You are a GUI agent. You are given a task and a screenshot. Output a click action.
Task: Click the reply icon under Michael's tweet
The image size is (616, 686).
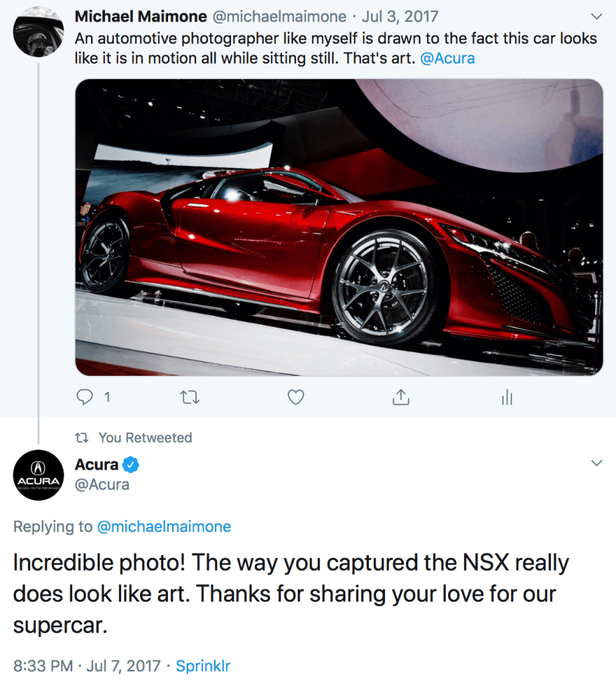point(85,397)
